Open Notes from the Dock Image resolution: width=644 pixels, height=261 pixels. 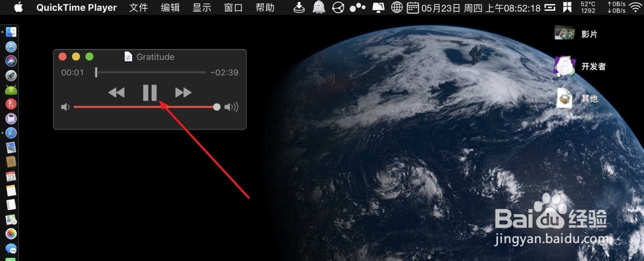[11, 191]
